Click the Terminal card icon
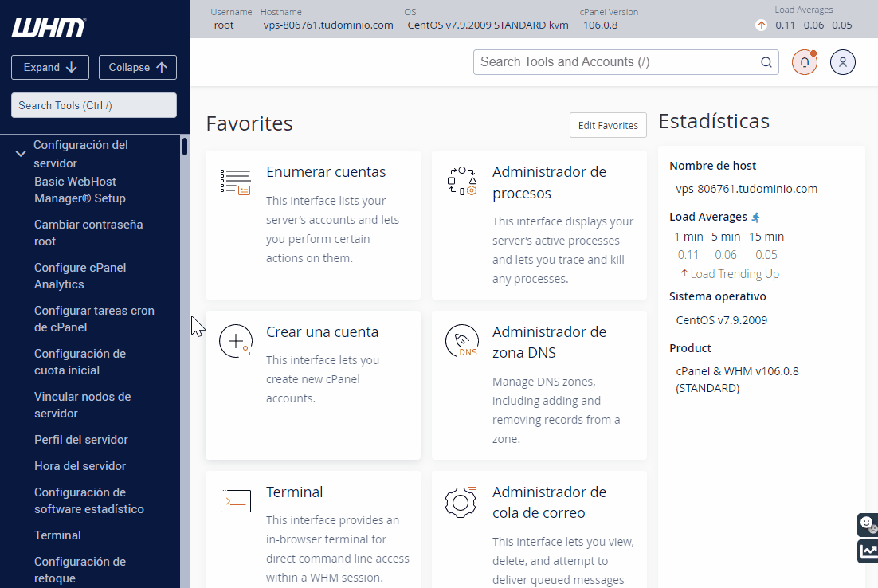The image size is (878, 588). click(x=236, y=501)
